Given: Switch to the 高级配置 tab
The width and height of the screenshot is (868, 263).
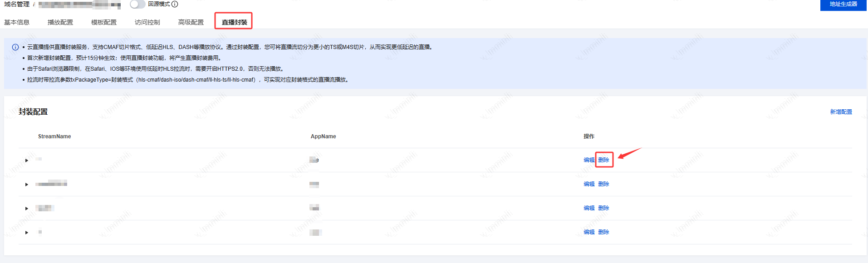Looking at the screenshot, I should click(191, 22).
